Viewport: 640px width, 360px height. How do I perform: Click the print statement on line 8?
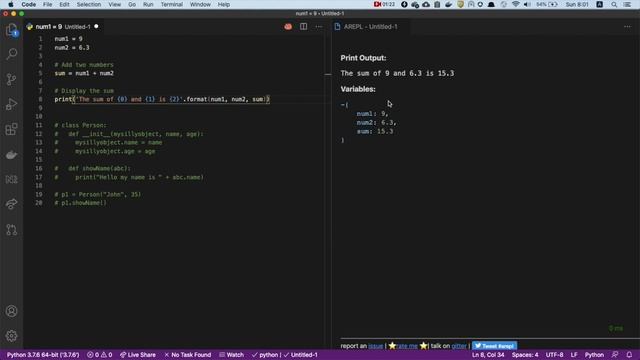162,99
